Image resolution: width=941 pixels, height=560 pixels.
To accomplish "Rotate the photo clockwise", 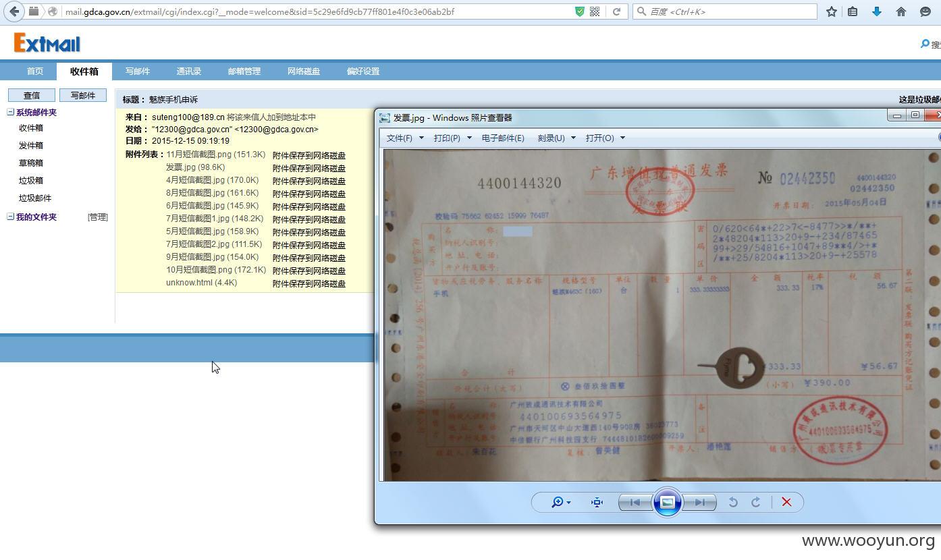I will click(x=755, y=502).
